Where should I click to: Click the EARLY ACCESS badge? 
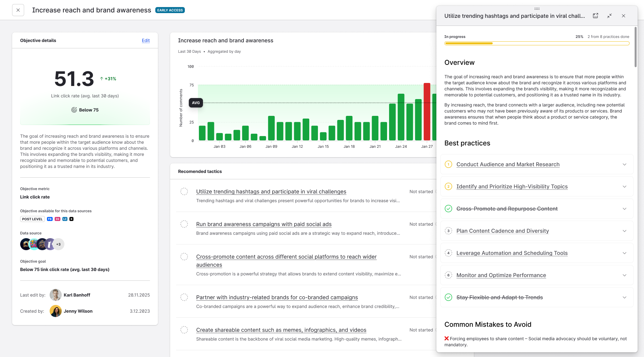click(170, 10)
